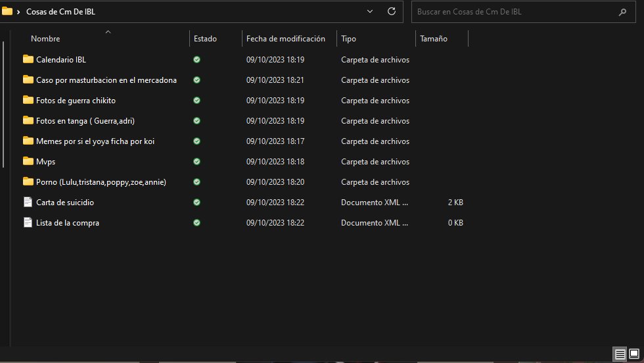Screen dimensions: 644x363
Task: Select Memes por si el yoya ficha por koi
Action: tap(95, 141)
